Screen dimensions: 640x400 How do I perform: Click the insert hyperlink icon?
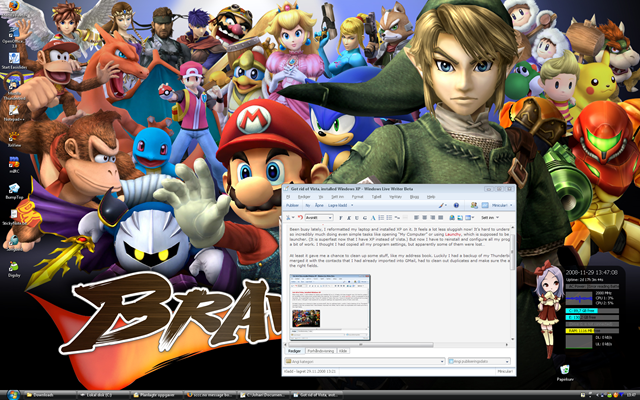point(452,218)
